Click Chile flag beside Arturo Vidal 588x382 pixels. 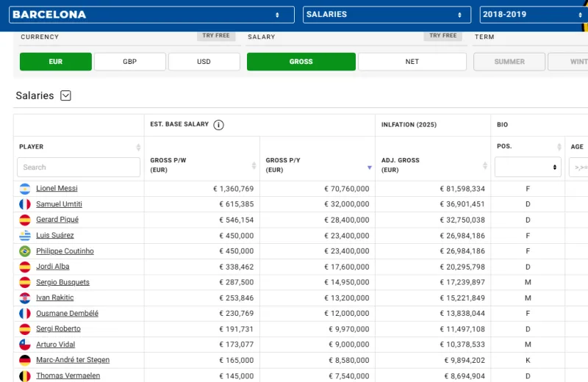click(x=25, y=345)
